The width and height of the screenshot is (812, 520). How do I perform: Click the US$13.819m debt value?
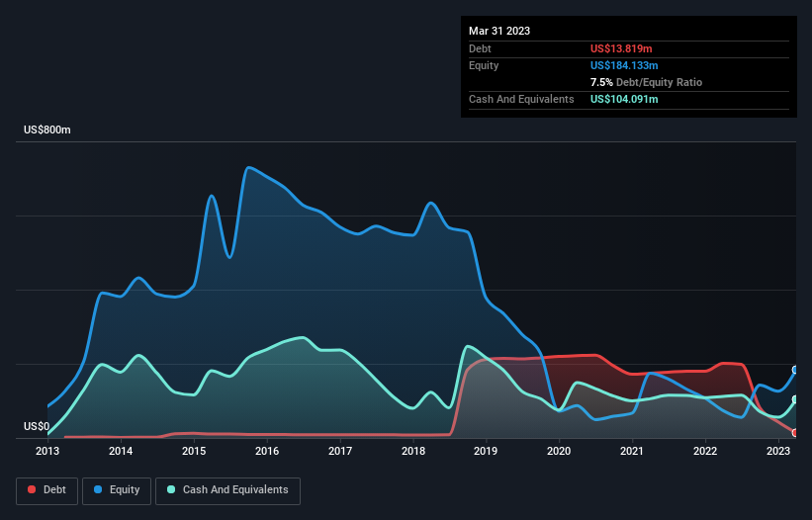pos(621,48)
